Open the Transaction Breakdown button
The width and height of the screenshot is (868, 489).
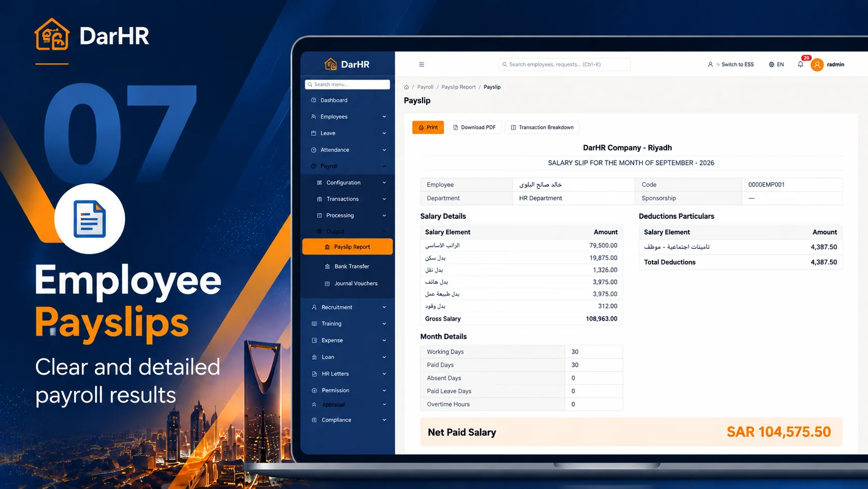pyautogui.click(x=542, y=127)
